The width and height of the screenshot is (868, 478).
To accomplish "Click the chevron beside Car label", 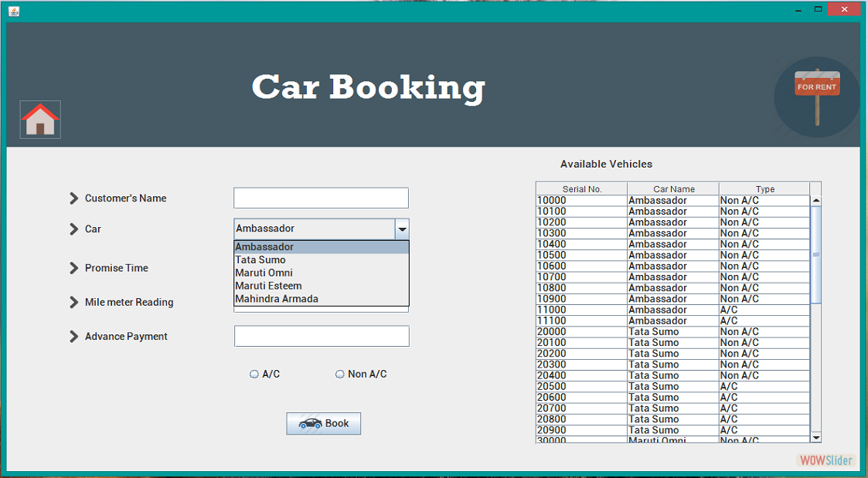I will coord(73,229).
